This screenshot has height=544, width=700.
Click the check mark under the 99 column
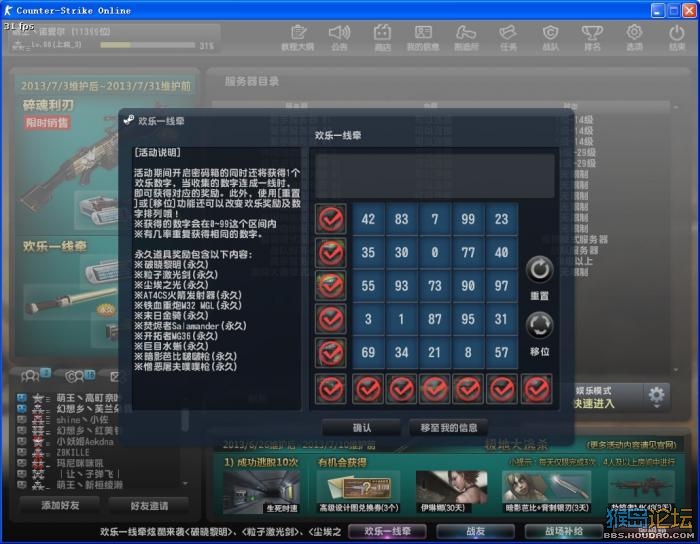pos(468,389)
